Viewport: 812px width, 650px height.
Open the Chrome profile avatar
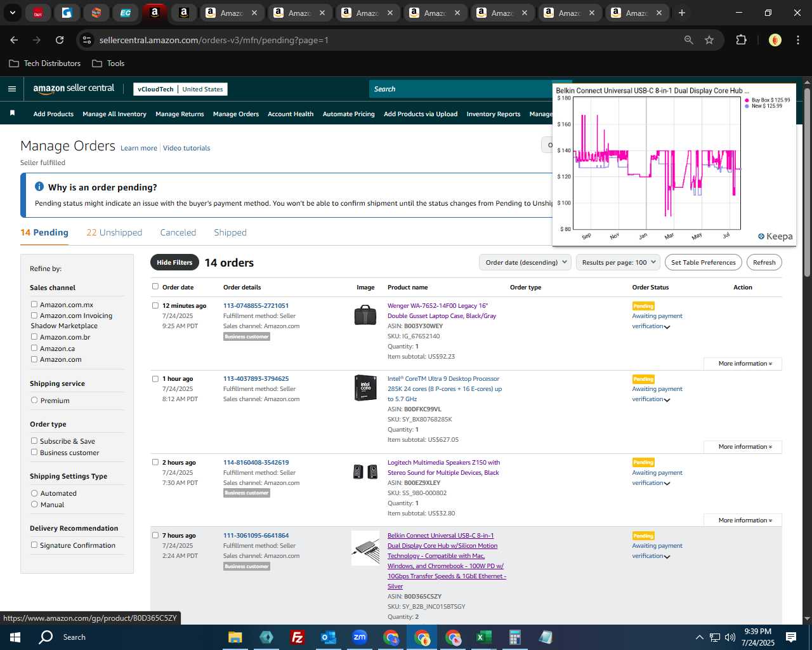point(775,40)
